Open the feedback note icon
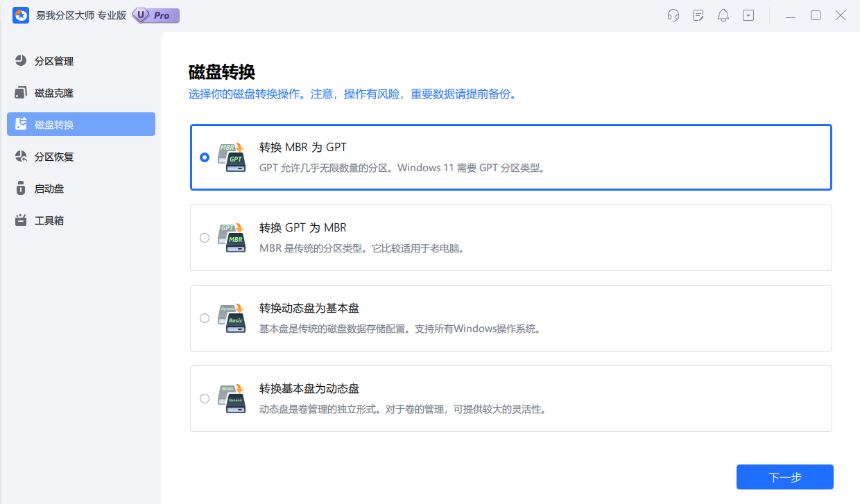 [698, 15]
